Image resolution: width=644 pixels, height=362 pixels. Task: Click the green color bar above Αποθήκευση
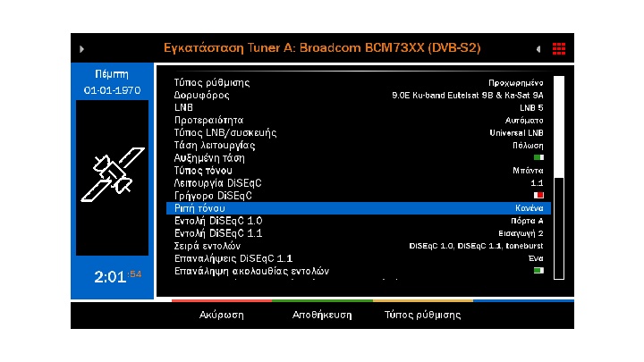[x=322, y=301]
